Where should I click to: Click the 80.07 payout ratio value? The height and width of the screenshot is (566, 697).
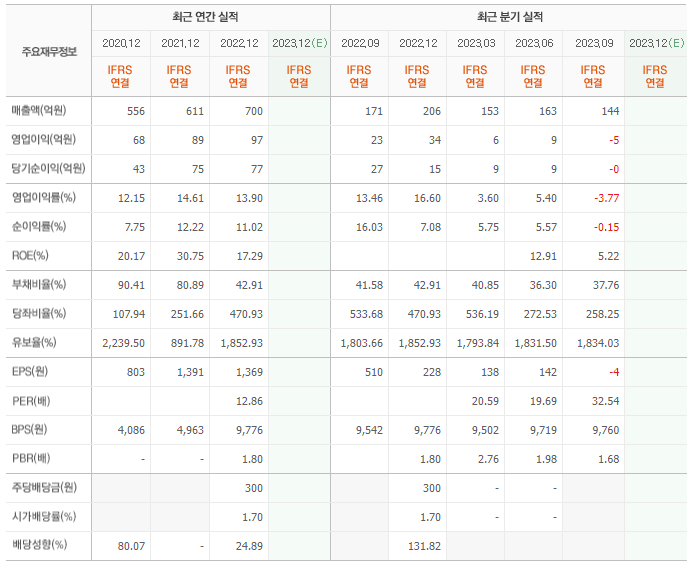coord(131,546)
